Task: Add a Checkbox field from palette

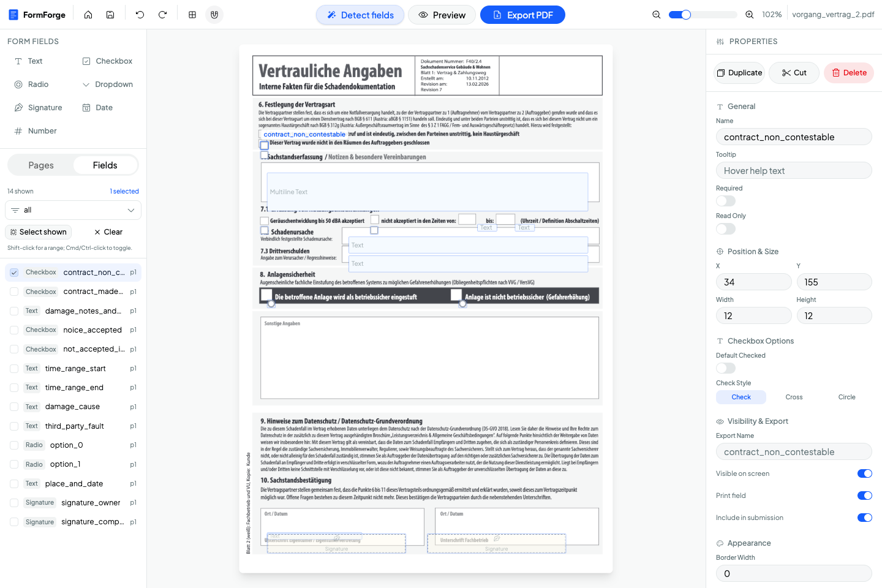Action: (107, 61)
